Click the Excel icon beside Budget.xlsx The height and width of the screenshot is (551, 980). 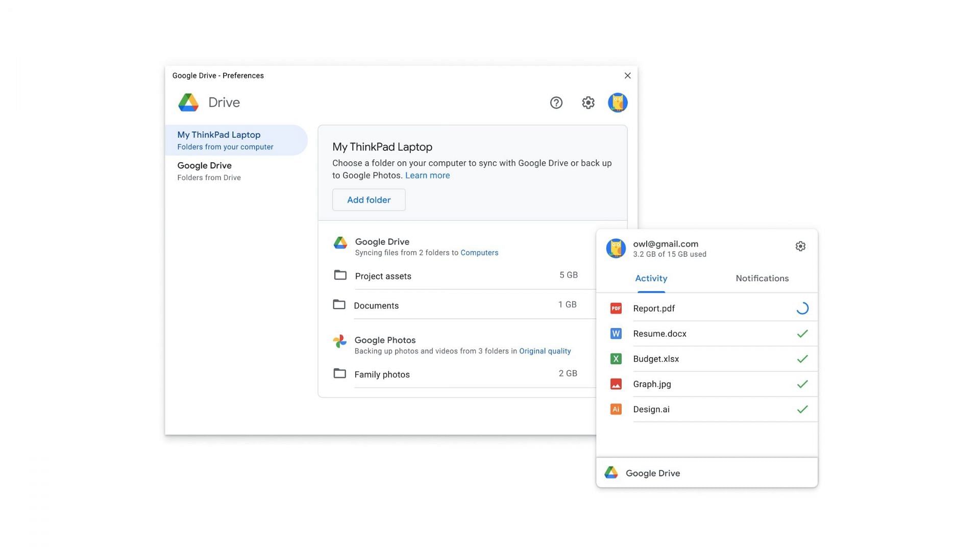tap(616, 359)
